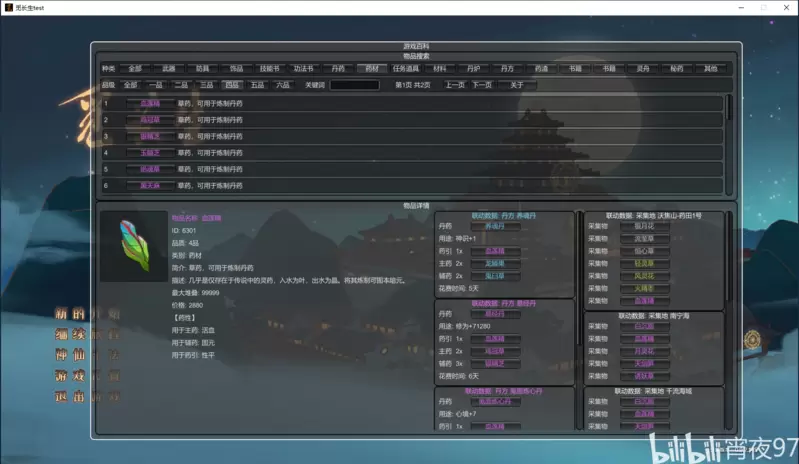
Task: Open the 丹方 category tab
Action: click(507, 68)
